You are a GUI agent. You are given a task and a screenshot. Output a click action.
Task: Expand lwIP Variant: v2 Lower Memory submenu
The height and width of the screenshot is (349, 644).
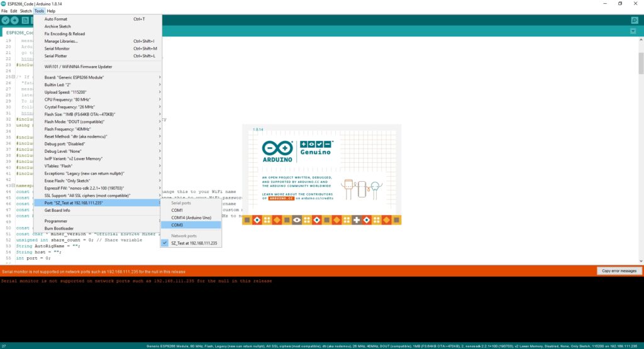[97, 158]
